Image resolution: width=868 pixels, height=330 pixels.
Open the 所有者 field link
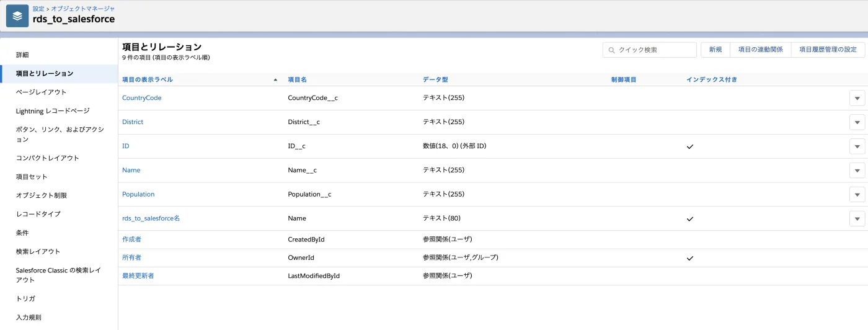(131, 257)
